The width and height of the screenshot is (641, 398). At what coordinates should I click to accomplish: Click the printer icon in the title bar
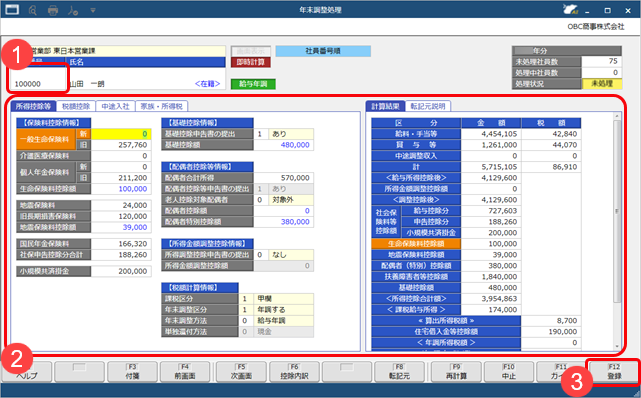coord(53,10)
